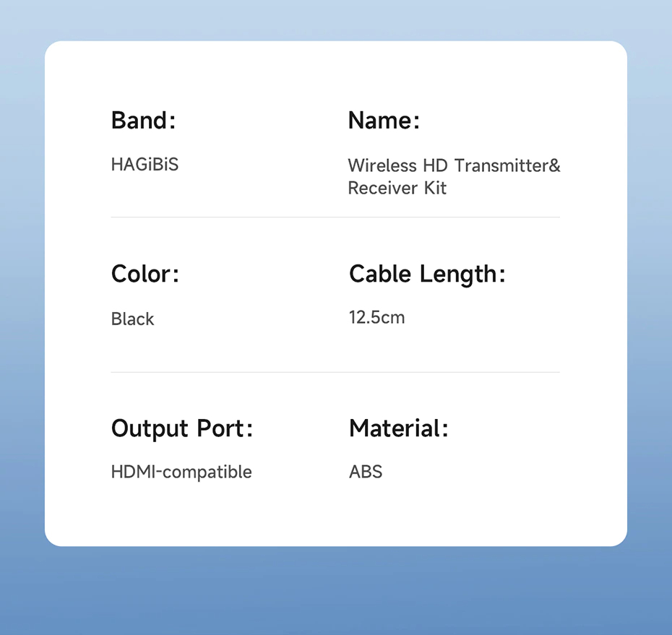Click the Cable Length: heading
Viewport: 672px width, 635px height.
tap(427, 275)
